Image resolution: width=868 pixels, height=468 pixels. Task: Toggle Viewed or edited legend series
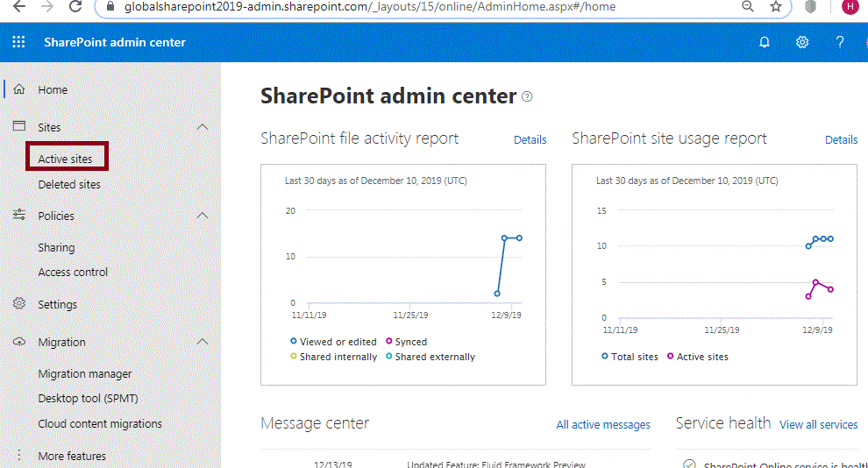[333, 342]
